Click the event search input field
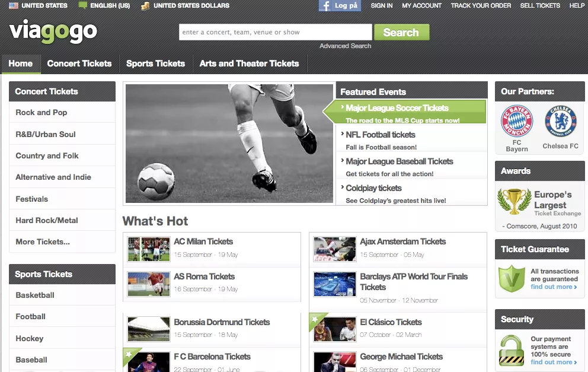This screenshot has width=588, height=372. coord(275,32)
